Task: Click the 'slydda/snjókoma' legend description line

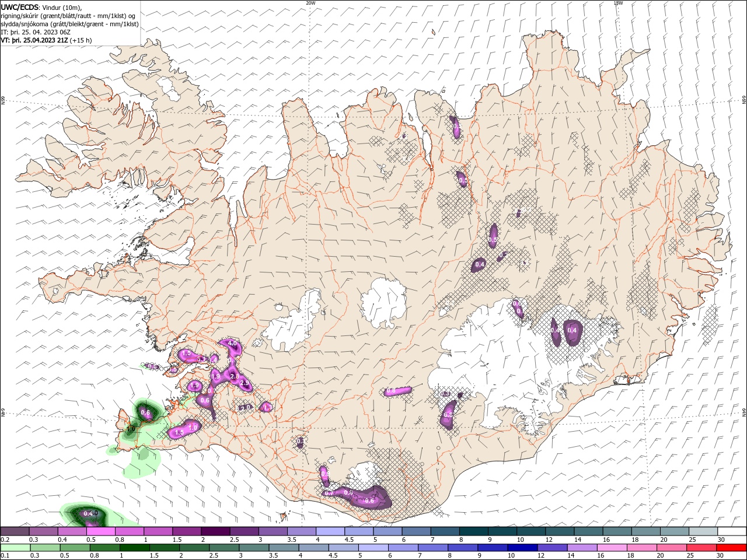Action: [x=69, y=24]
